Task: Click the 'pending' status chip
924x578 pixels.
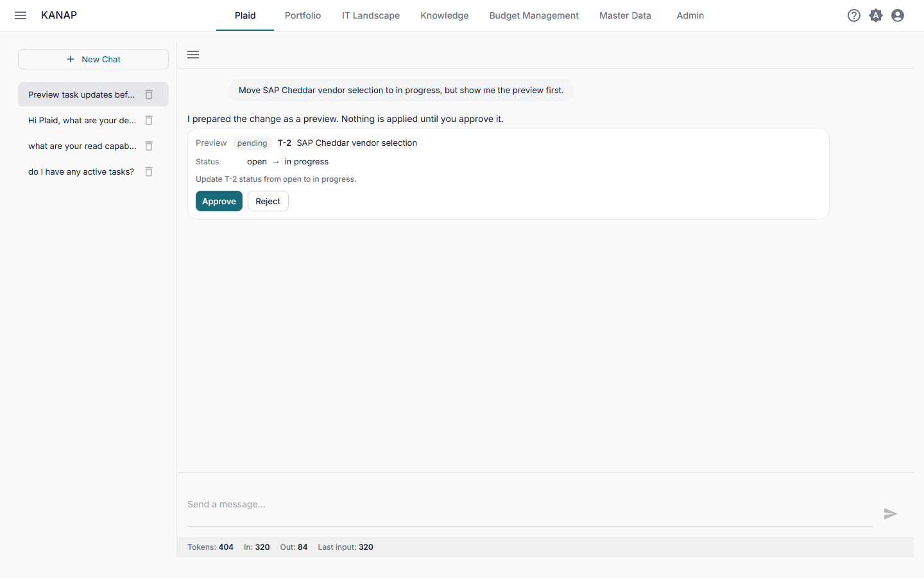Action: tap(252, 143)
